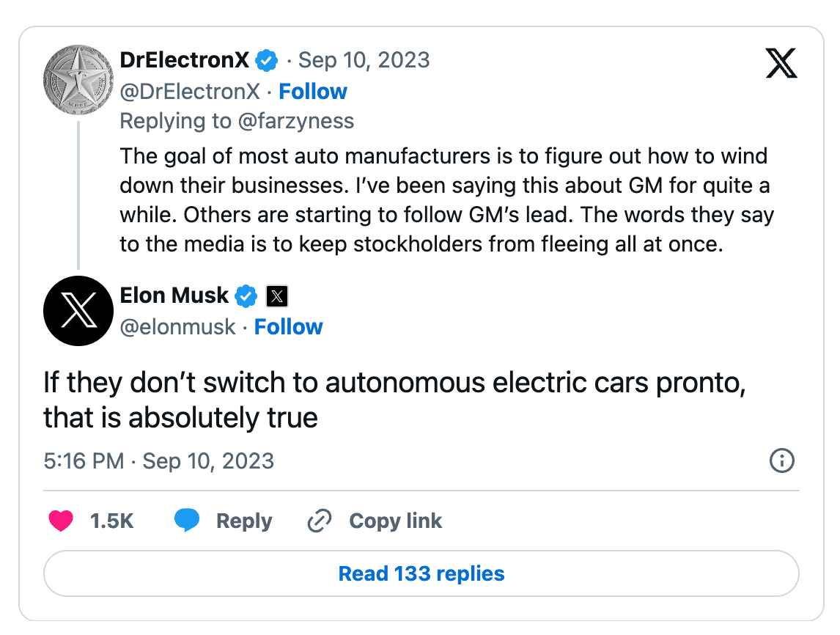Open the tweet info circle icon
The width and height of the screenshot is (840, 635).
[782, 461]
